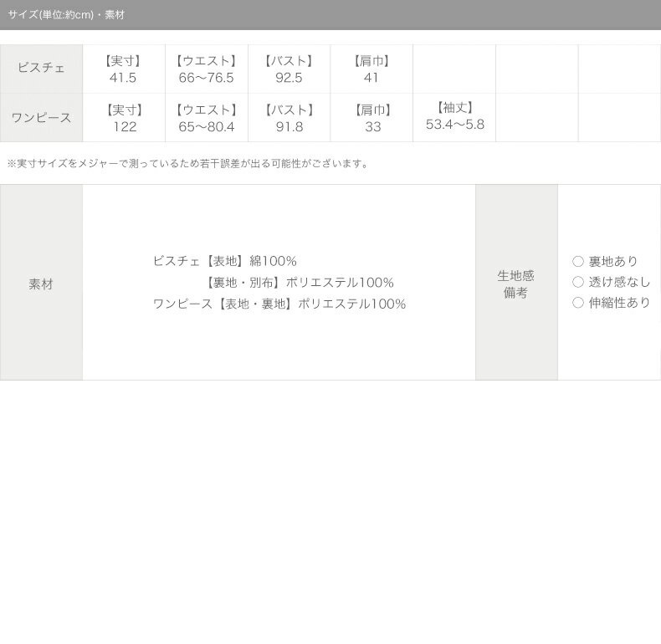This screenshot has width=661, height=644.
Task: Click the サイズ(単位:約cm)・素材 header bar
Action: coord(330,15)
